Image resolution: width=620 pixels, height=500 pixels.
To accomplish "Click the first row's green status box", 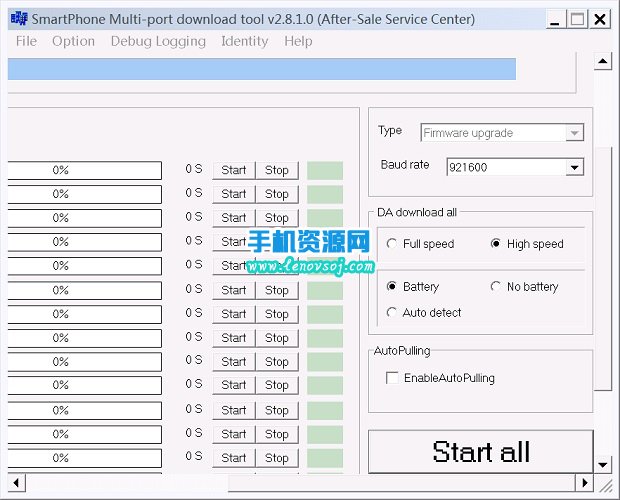I will point(324,170).
